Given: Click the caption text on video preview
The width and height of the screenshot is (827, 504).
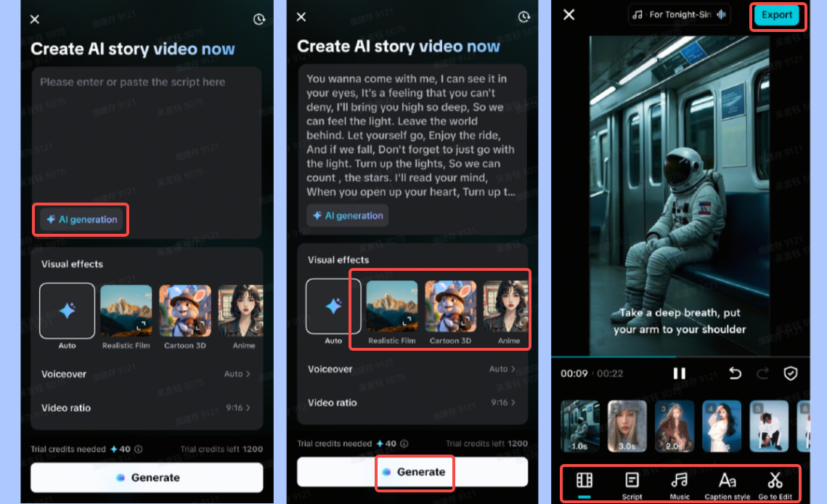Looking at the screenshot, I should [680, 321].
